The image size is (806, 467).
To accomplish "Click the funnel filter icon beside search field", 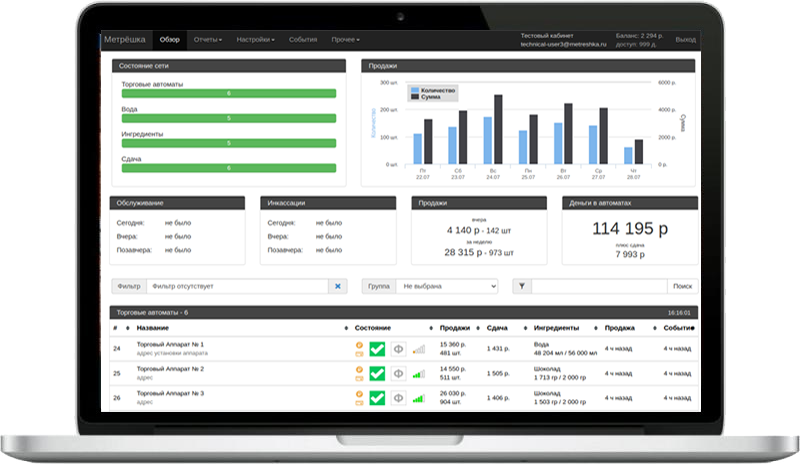I will click(522, 286).
